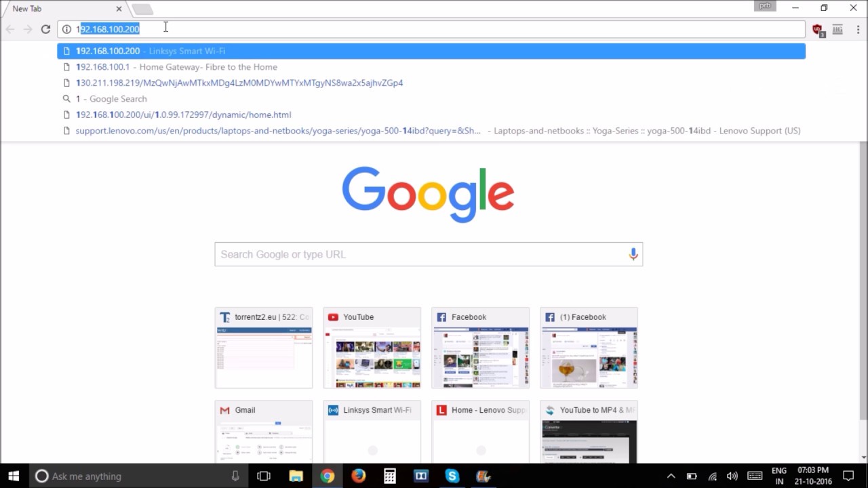Screen dimensions: 868x488
Task: Open Skype from the taskbar
Action: (452, 476)
